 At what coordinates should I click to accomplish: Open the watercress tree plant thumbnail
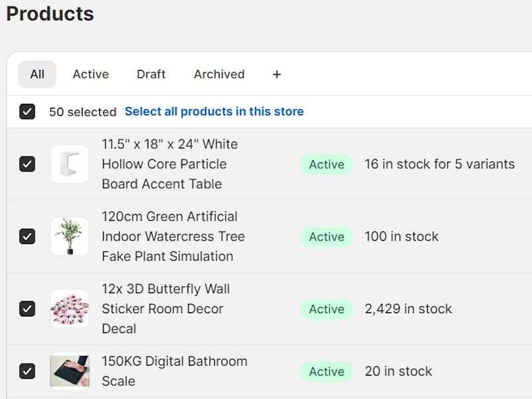point(70,237)
